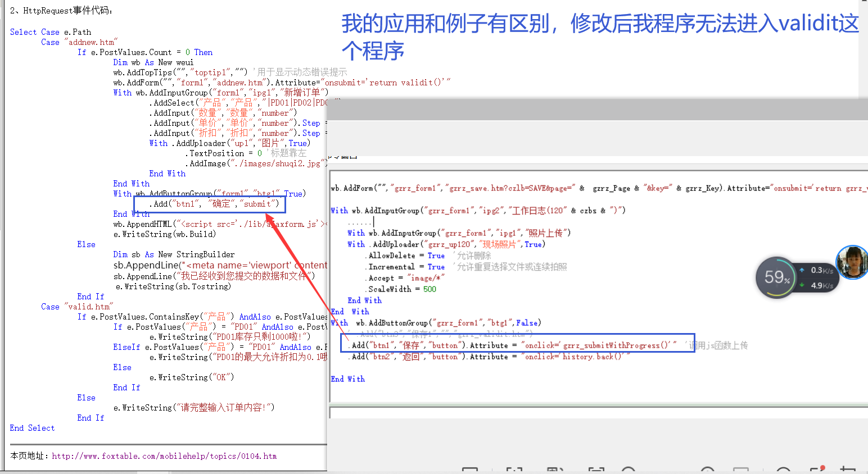Click the AddInputGroup 照片上传 line in editor
The height and width of the screenshot is (474, 868).
[459, 233]
